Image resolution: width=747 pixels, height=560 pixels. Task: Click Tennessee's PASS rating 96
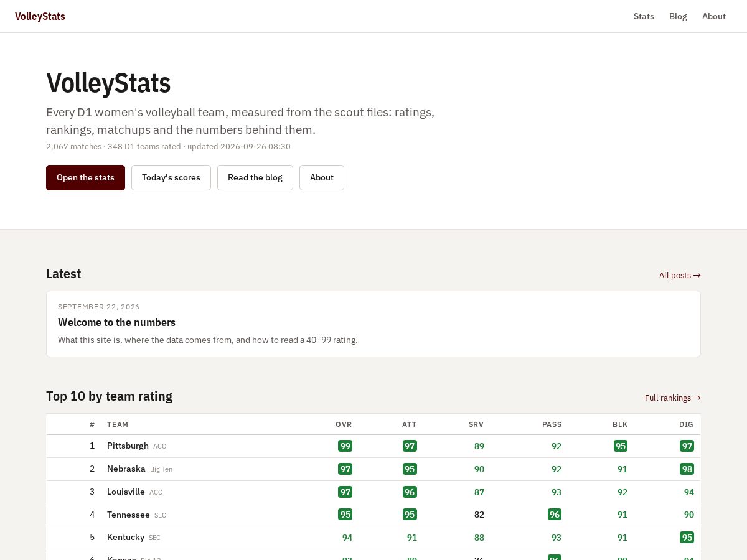click(x=555, y=515)
